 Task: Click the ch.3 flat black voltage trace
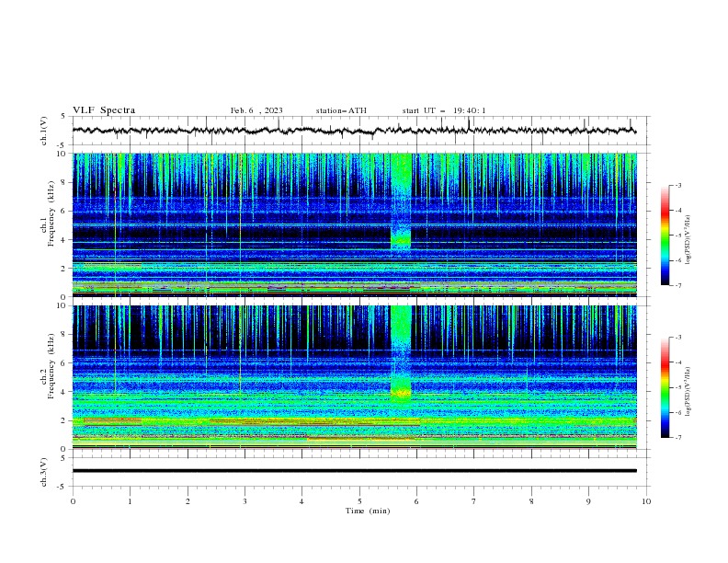point(354,471)
